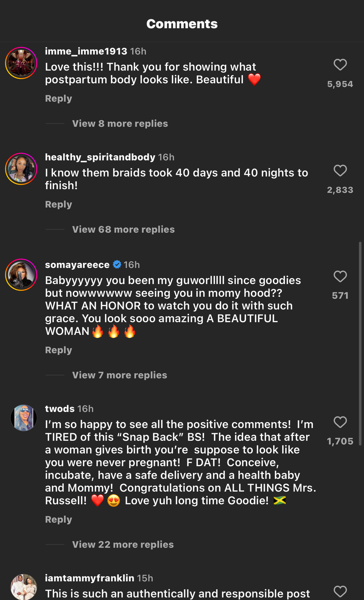Open the somayareece username link
364x600 pixels.
[x=77, y=265]
